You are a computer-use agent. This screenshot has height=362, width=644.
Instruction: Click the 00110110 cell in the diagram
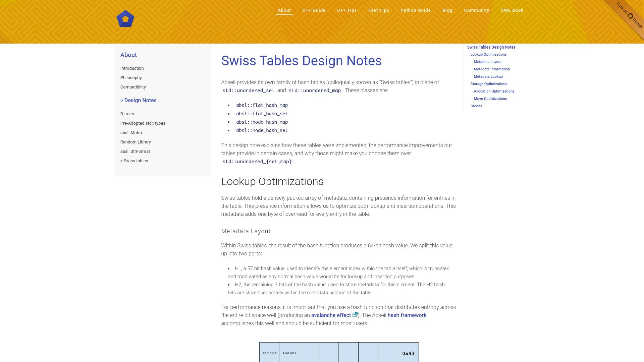point(269,353)
